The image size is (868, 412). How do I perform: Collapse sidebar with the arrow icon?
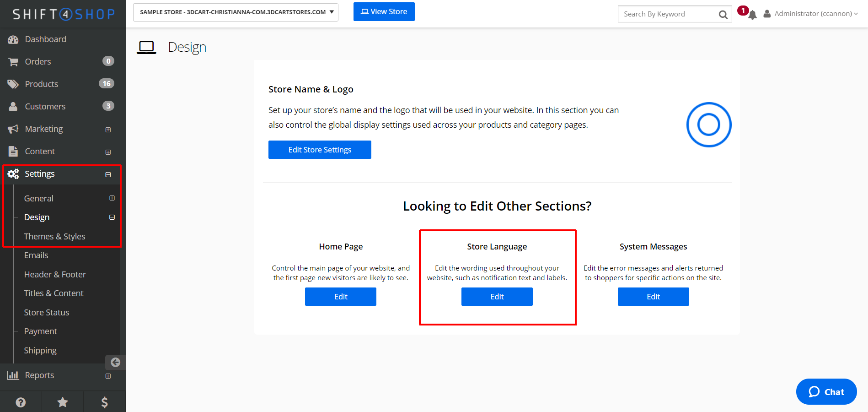(x=115, y=363)
